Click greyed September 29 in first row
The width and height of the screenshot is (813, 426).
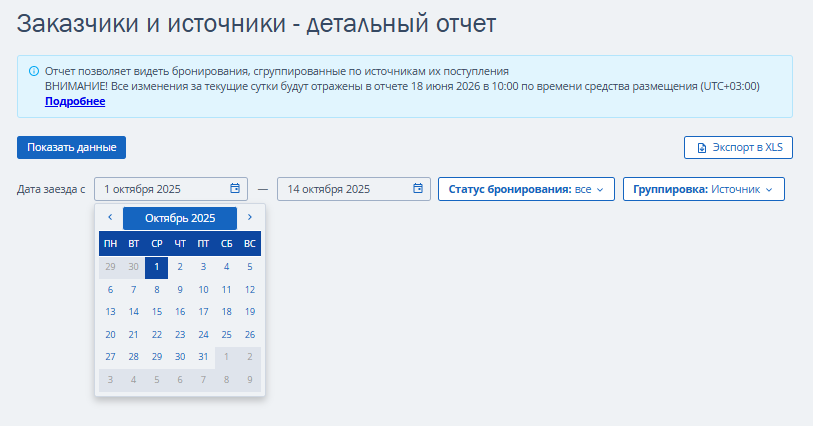110,267
